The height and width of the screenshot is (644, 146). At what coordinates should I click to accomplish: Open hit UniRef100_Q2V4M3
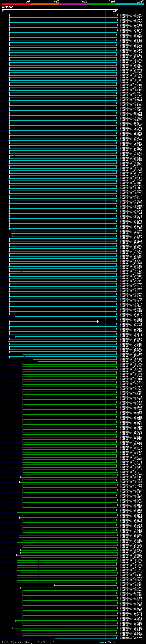point(131,25)
